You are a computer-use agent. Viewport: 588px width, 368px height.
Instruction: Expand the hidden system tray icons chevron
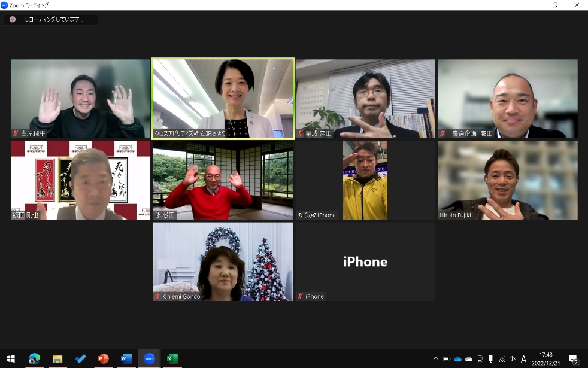(x=435, y=359)
